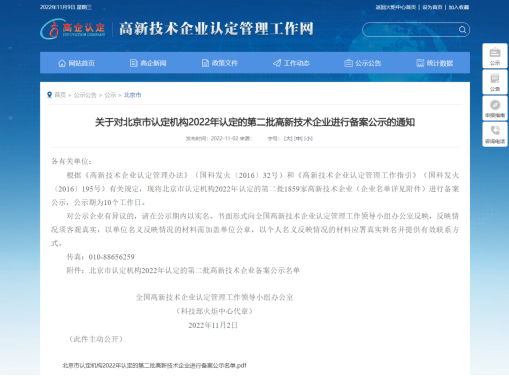The height and width of the screenshot is (376, 509).
Task: Open the 统计数据 navigation item
Action: click(435, 63)
